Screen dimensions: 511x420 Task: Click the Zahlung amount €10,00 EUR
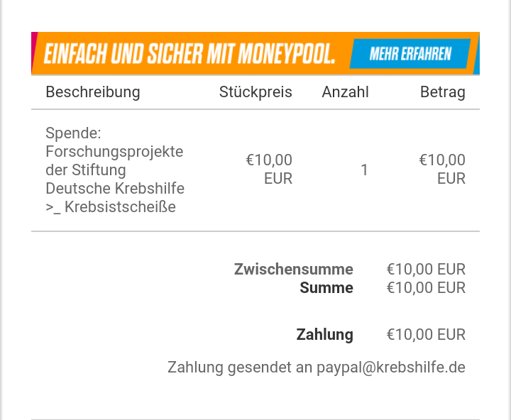point(426,335)
